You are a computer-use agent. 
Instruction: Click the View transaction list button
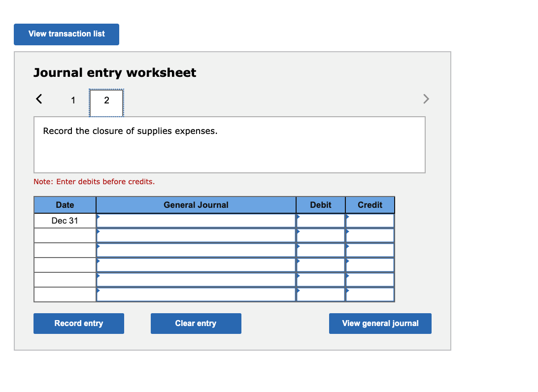[66, 34]
